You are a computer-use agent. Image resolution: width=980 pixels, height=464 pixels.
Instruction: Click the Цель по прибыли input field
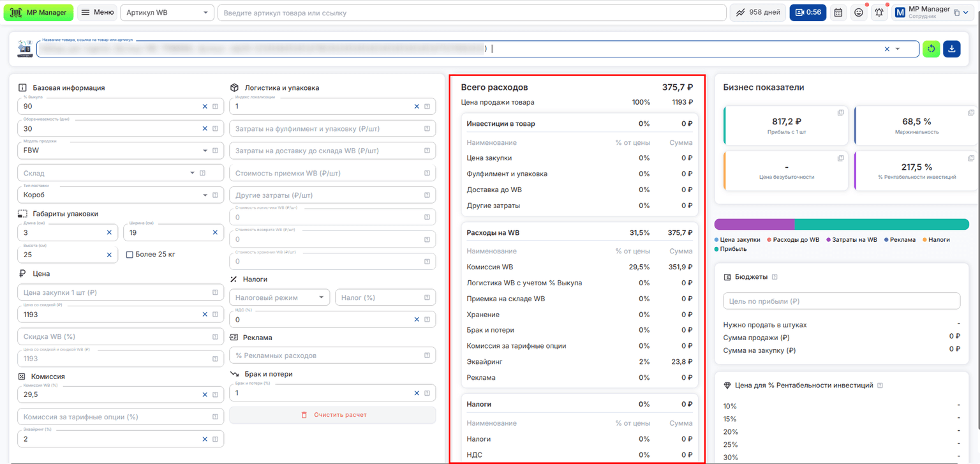point(842,301)
